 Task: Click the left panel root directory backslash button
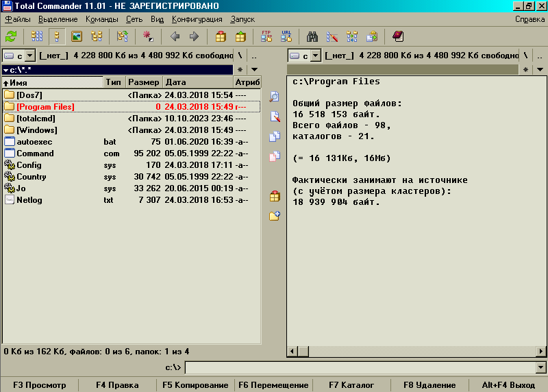pos(240,56)
